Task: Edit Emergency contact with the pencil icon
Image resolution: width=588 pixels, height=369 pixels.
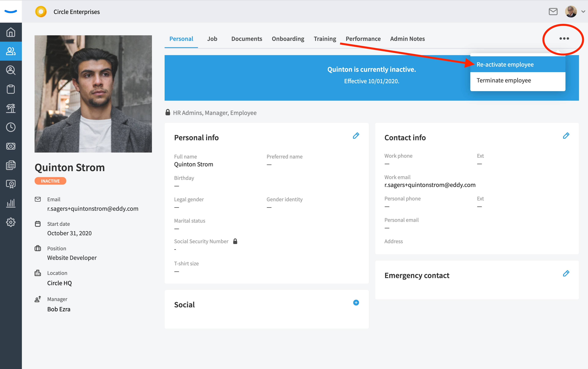Action: (566, 273)
